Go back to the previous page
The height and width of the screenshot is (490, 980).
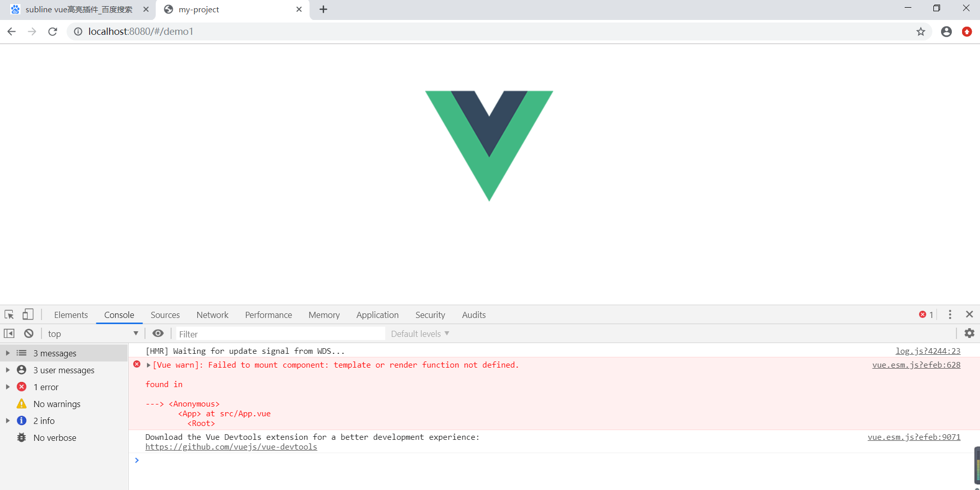pyautogui.click(x=11, y=32)
